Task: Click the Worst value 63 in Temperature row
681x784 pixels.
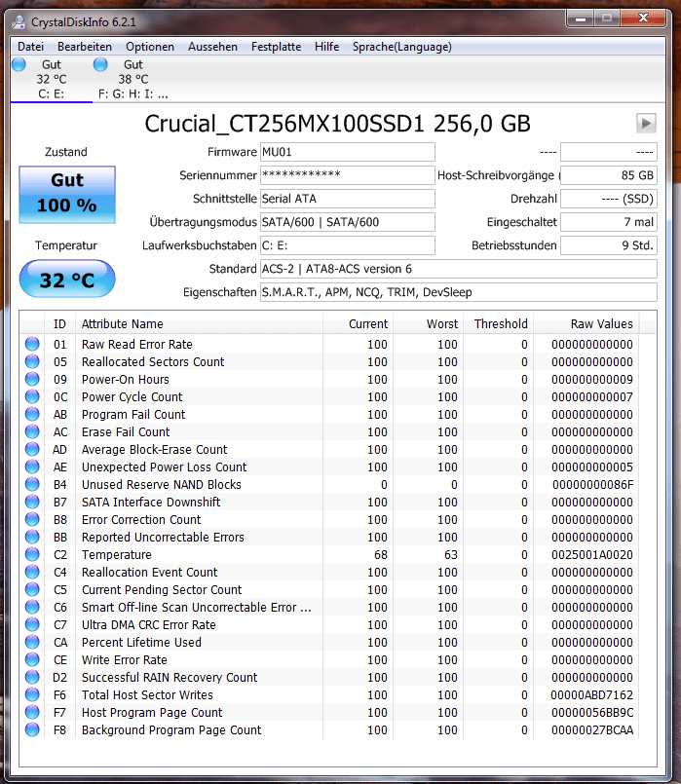Action: click(x=450, y=554)
